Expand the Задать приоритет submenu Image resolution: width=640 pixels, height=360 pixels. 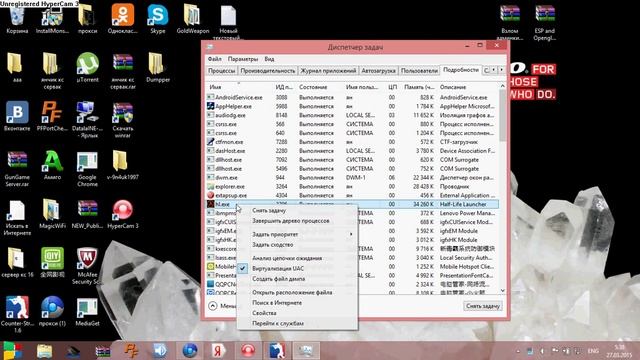coord(297,234)
